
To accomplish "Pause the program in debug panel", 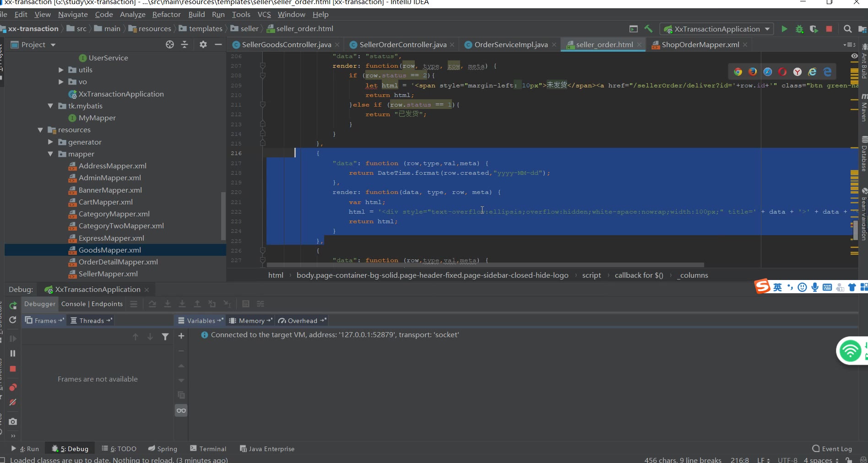I will 13,353.
